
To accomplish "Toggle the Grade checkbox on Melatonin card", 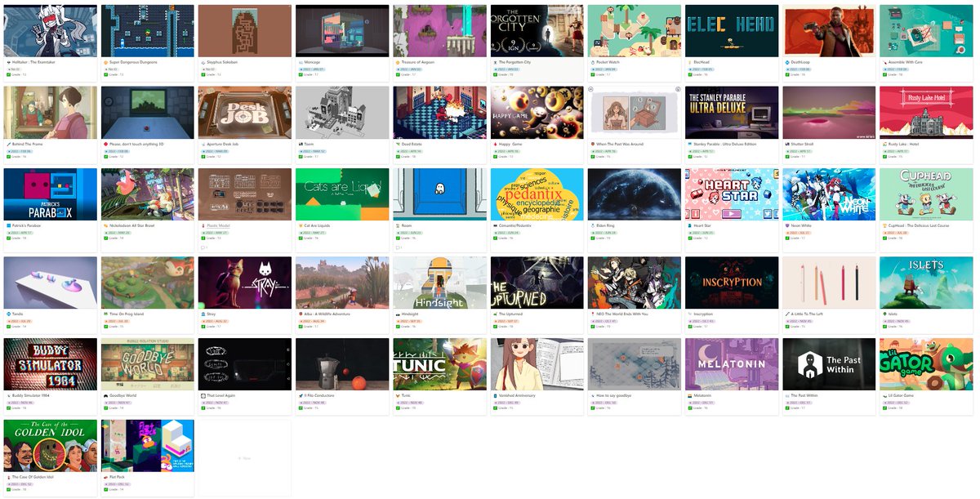I will point(689,408).
